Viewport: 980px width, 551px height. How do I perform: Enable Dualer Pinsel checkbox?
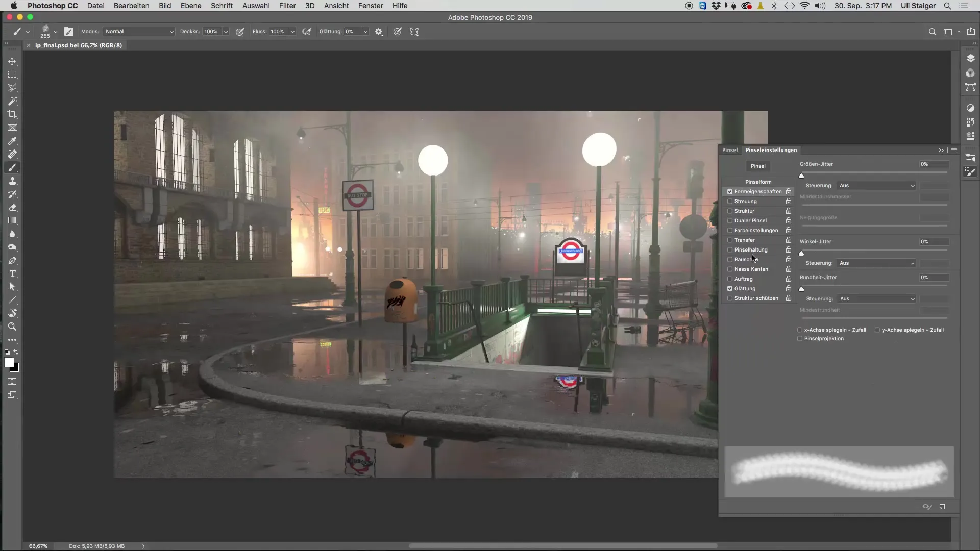coord(730,221)
